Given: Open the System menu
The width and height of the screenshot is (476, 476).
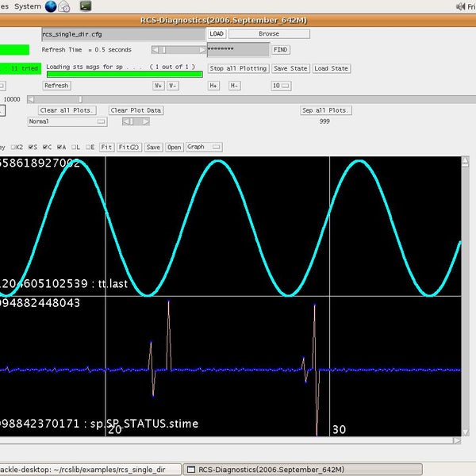Looking at the screenshot, I should tap(28, 6).
